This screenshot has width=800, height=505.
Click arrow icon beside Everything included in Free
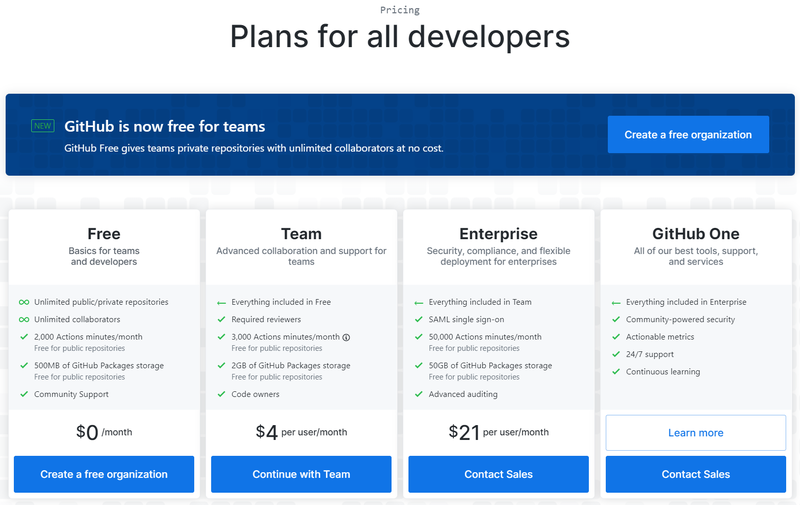click(221, 302)
